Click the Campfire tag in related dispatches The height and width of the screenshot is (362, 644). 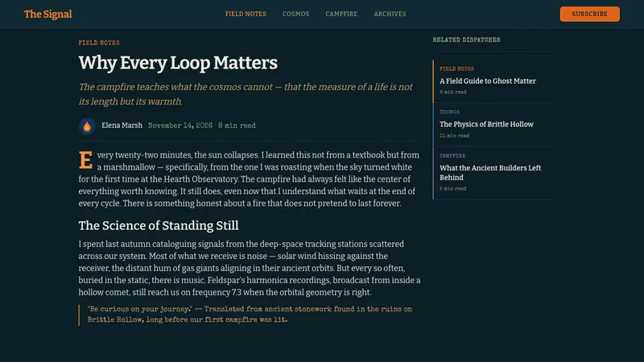tap(452, 156)
